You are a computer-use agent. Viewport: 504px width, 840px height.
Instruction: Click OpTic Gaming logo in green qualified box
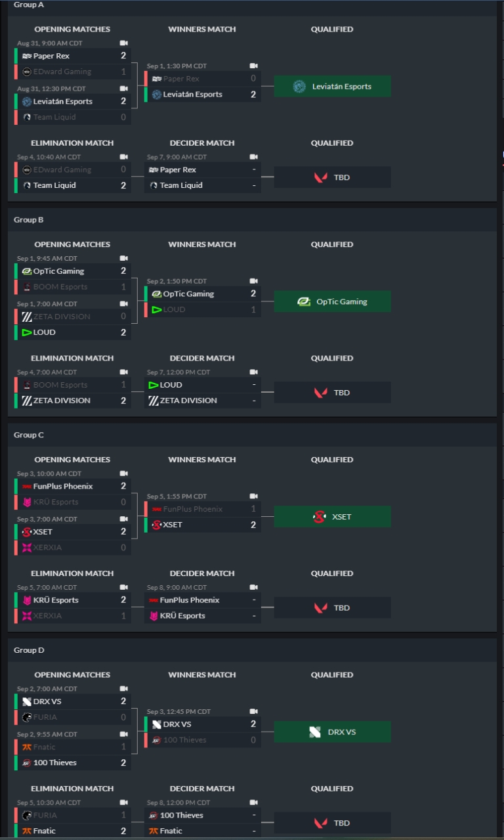tap(304, 302)
